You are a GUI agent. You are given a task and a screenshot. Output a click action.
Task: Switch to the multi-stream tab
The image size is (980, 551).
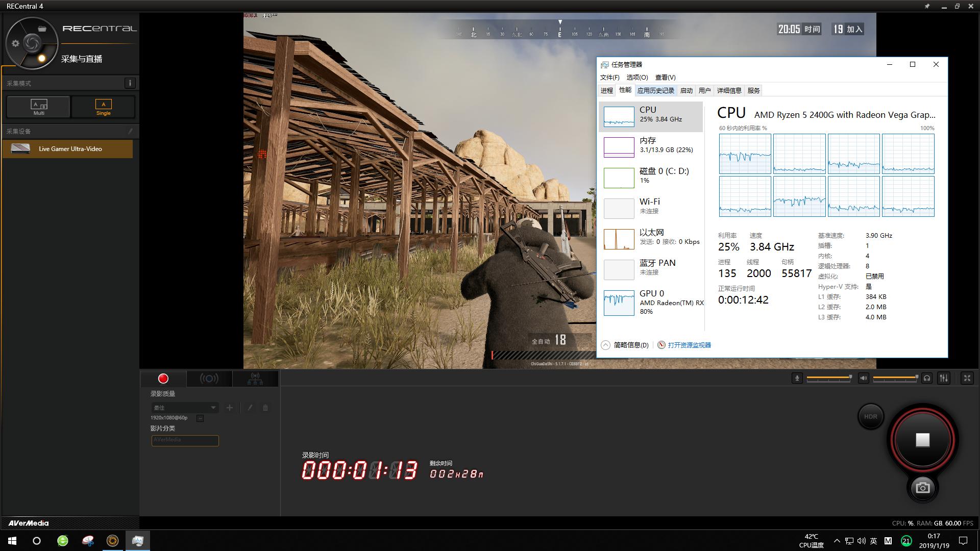[x=255, y=379]
